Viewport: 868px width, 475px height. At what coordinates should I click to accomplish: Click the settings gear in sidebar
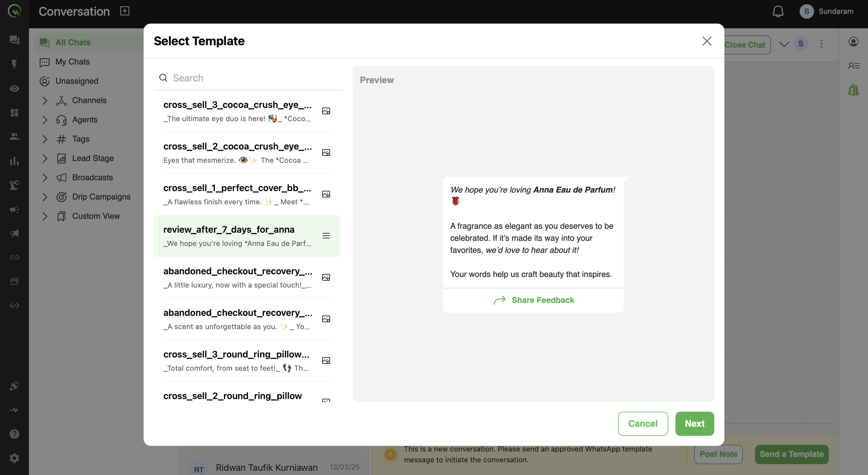point(14,458)
